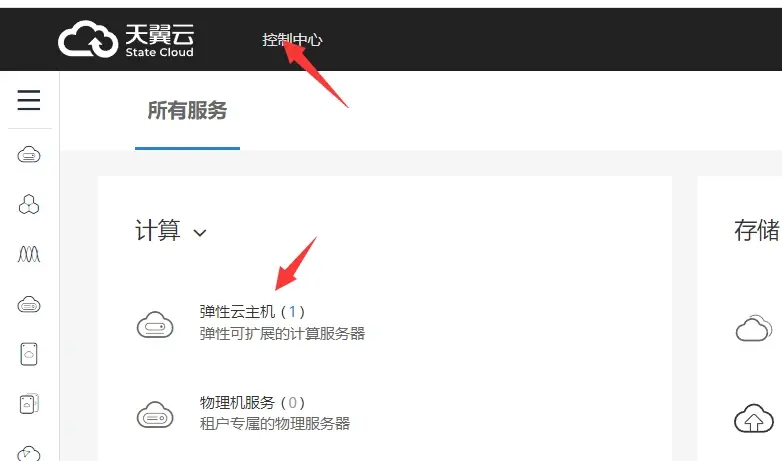Viewport: 782px width, 461px height.
Task: Click the 存储 category heading
Action: 757,230
